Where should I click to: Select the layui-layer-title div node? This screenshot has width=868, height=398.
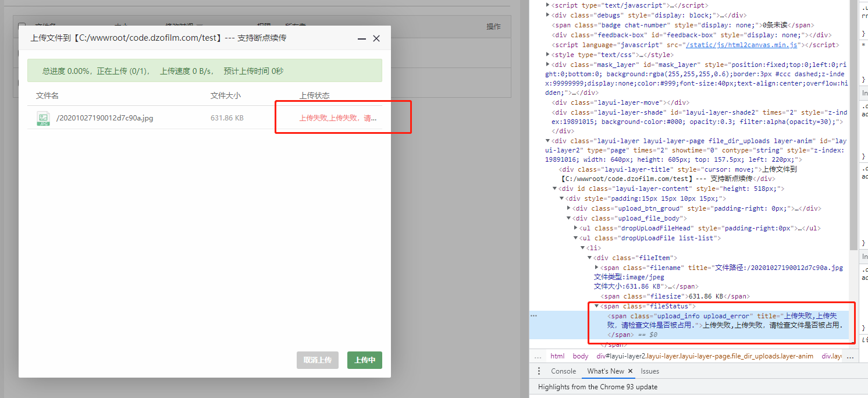pyautogui.click(x=678, y=174)
